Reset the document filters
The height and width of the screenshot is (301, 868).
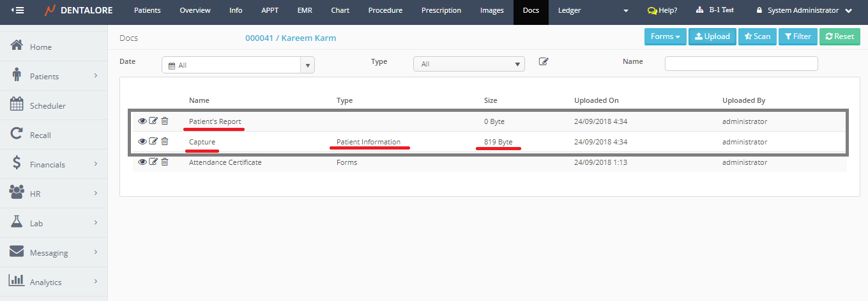(839, 36)
